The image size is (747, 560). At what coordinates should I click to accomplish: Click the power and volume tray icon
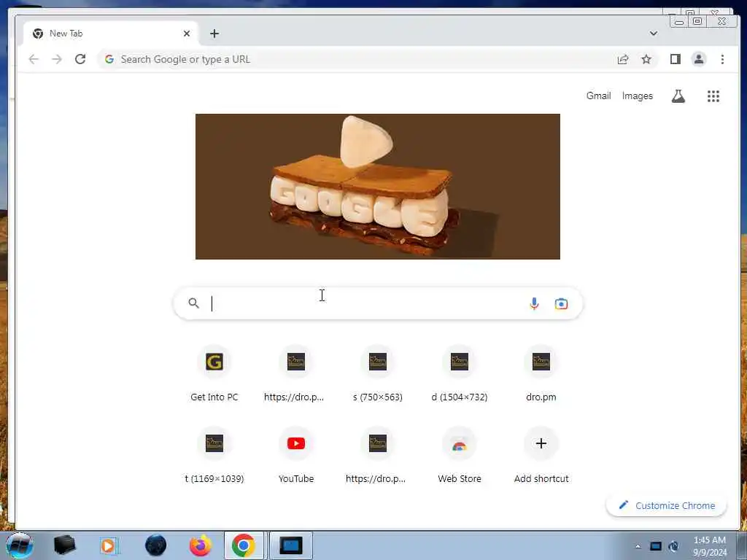pos(673,546)
